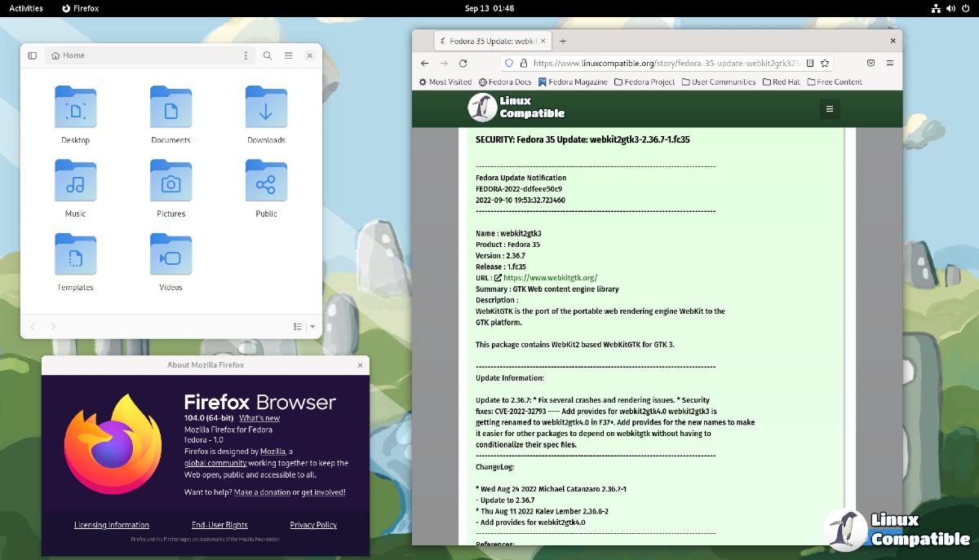Open a new tab with plus button
Image resolution: width=979 pixels, height=560 pixels.
[x=563, y=41]
